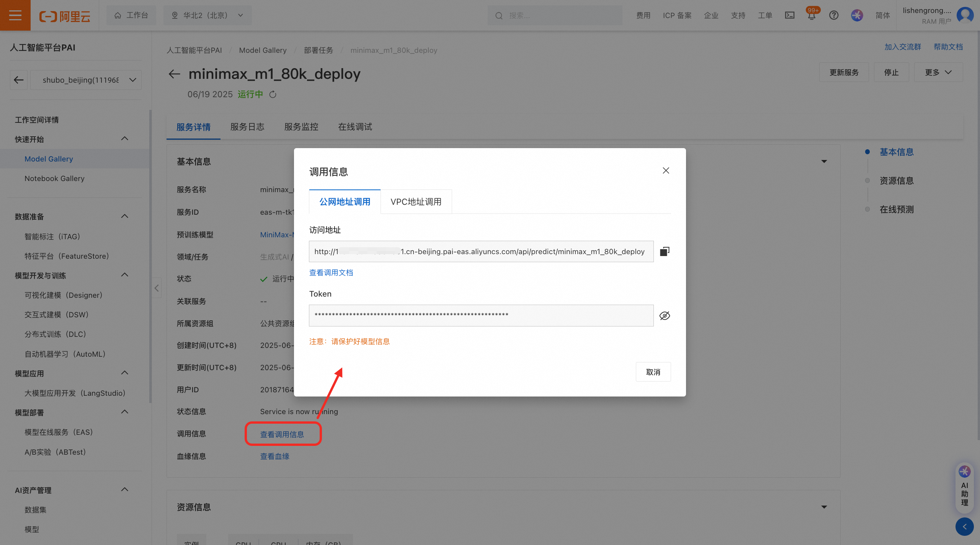980x545 pixels.
Task: Click the back arrow beside minimax_m1_80k_deploy
Action: 174,74
